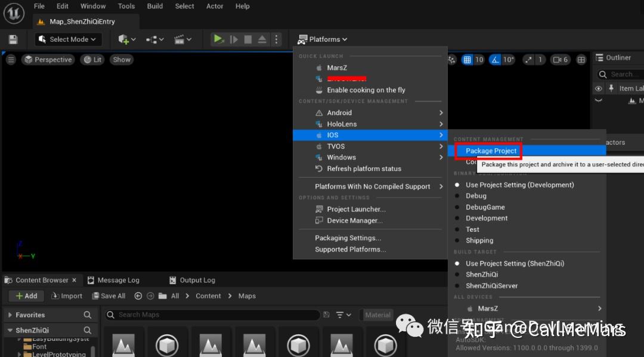Open the Platforms dropdown menu
The image size is (644, 357).
[x=323, y=39]
